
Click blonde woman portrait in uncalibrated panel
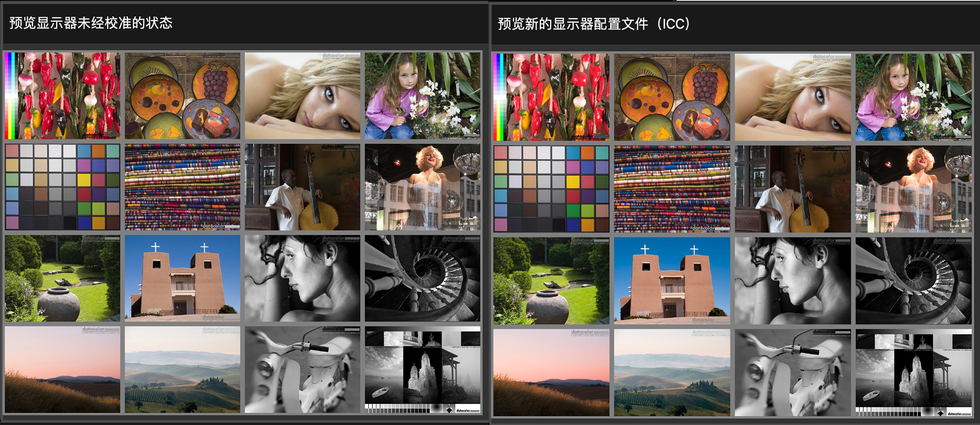point(303,96)
